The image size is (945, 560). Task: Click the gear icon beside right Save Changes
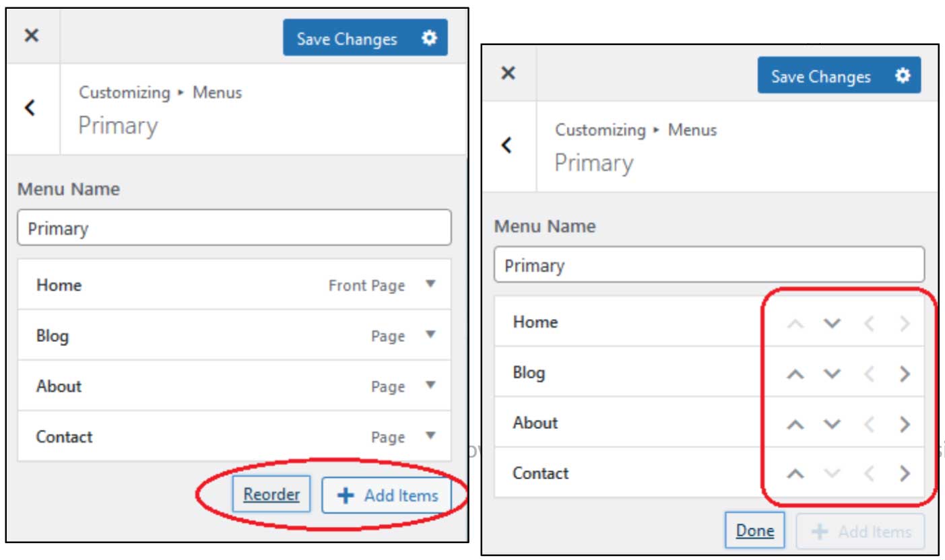click(x=902, y=76)
